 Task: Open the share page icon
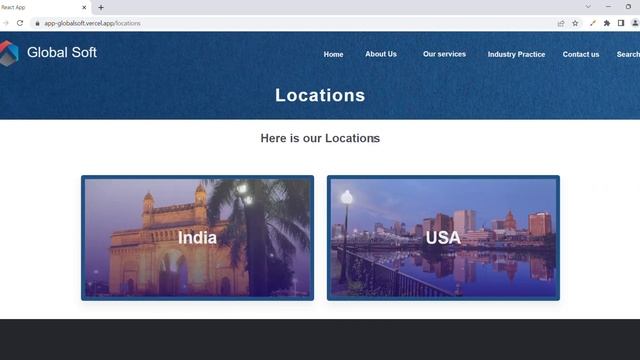[561, 23]
